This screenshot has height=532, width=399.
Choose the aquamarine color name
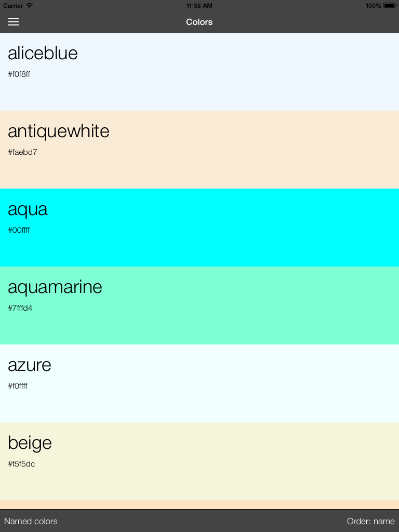55,287
